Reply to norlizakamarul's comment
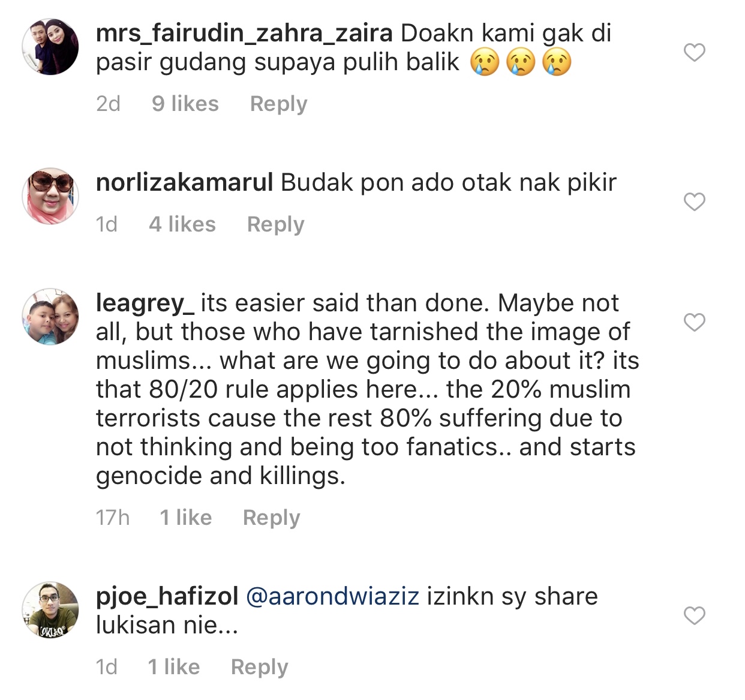Image resolution: width=745 pixels, height=700 pixels. click(275, 224)
